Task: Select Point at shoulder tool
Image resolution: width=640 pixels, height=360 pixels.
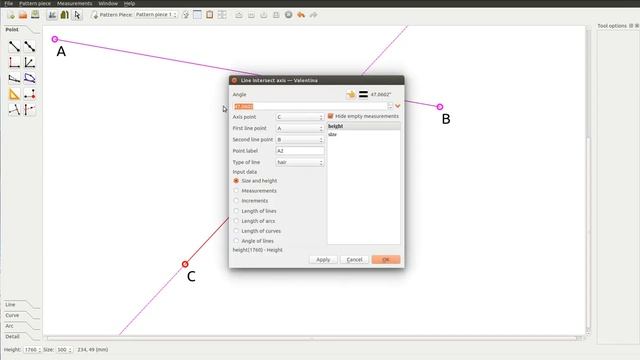Action: coord(14,78)
